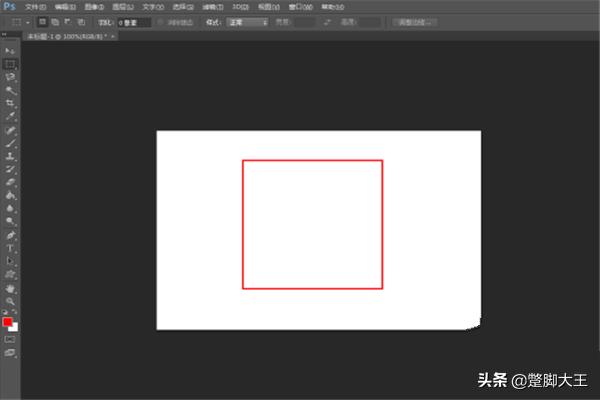Open the File menu
Viewport: 600px width, 400px height.
[x=36, y=7]
